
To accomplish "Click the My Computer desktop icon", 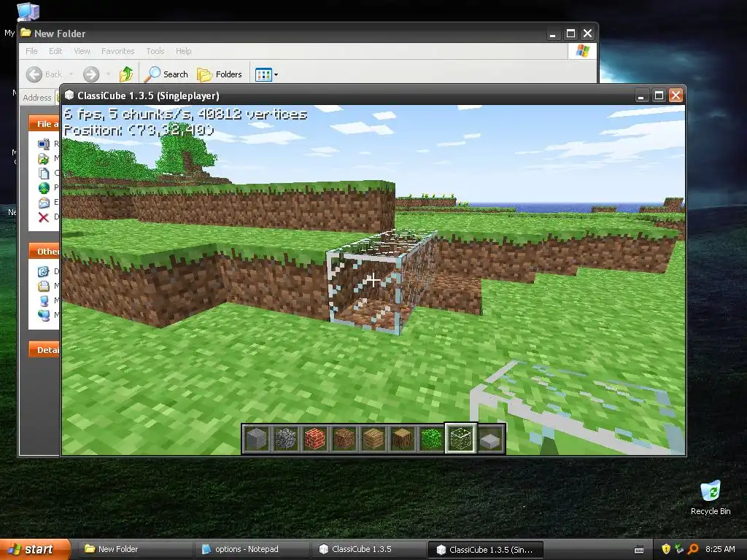I will coord(28,12).
